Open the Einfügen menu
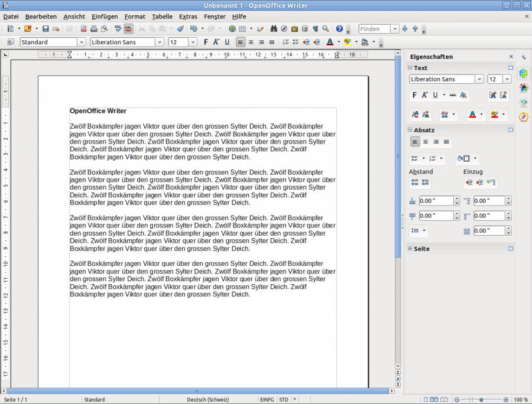This screenshot has width=532, height=404. coord(105,16)
